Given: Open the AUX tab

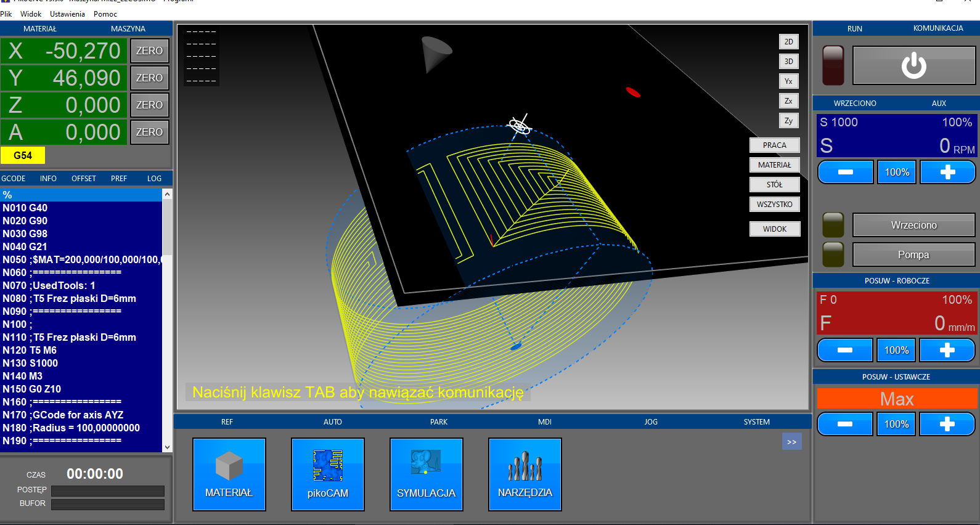Looking at the screenshot, I should (939, 104).
